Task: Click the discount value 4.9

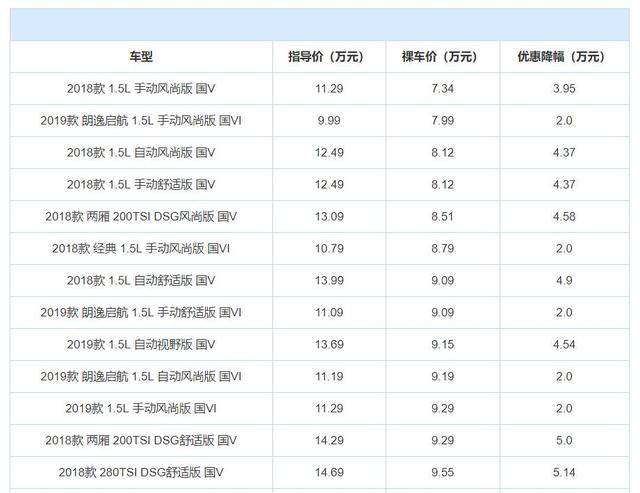Action: [564, 281]
